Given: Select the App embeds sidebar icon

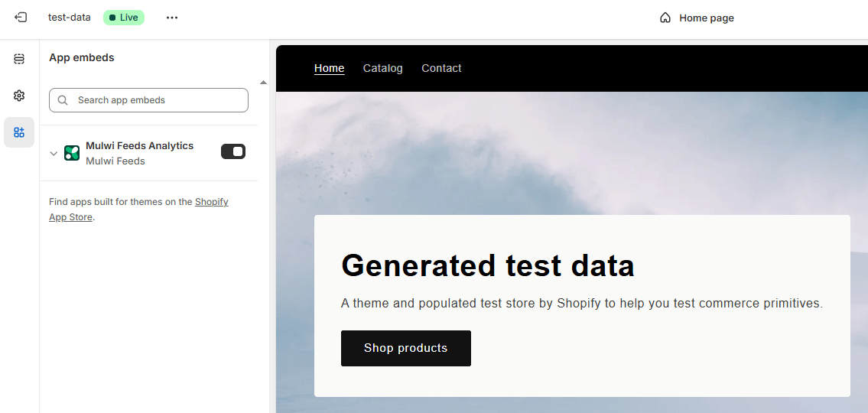Looking at the screenshot, I should 19,132.
